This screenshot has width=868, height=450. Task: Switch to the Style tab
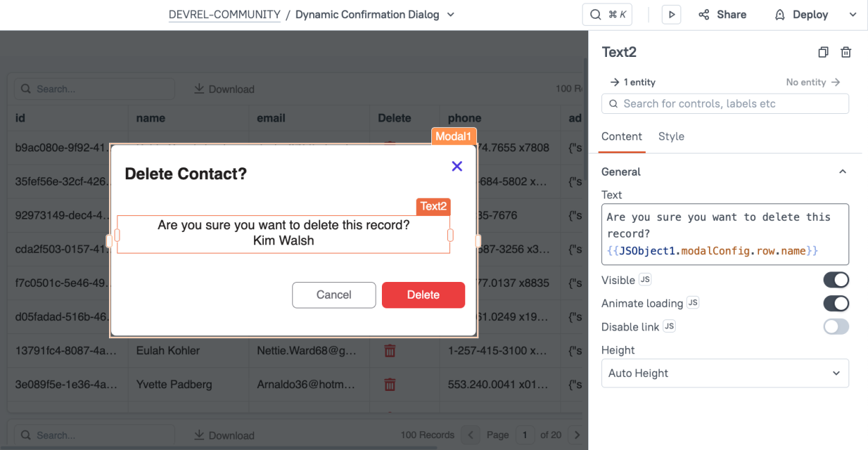point(671,136)
